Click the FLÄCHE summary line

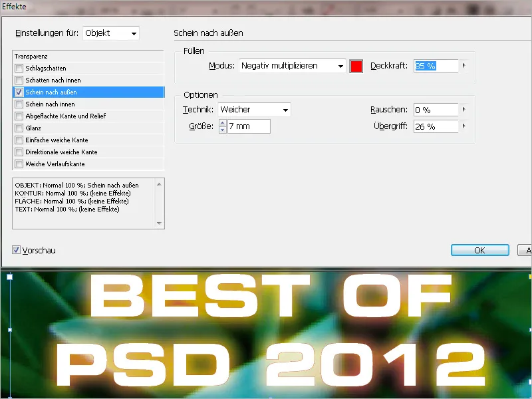click(x=72, y=201)
